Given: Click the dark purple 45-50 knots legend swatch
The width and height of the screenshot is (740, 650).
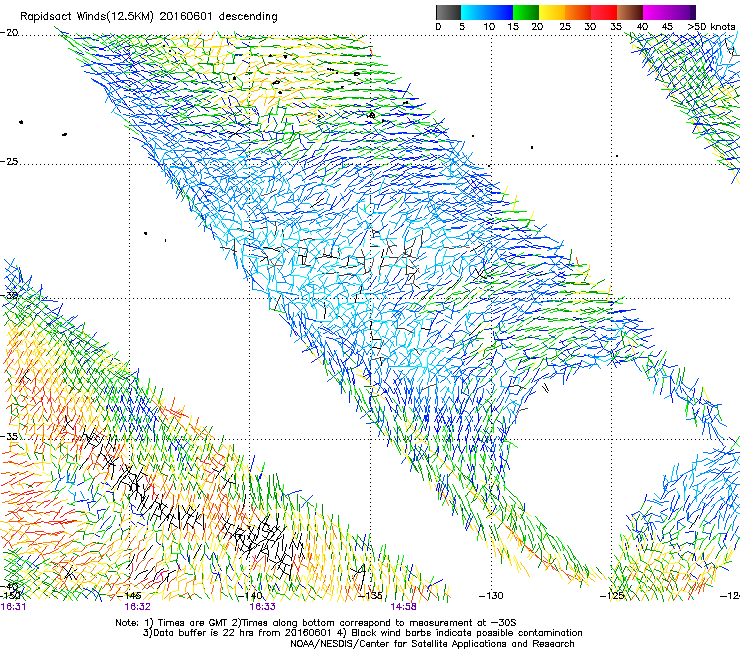Looking at the screenshot, I should point(682,12).
